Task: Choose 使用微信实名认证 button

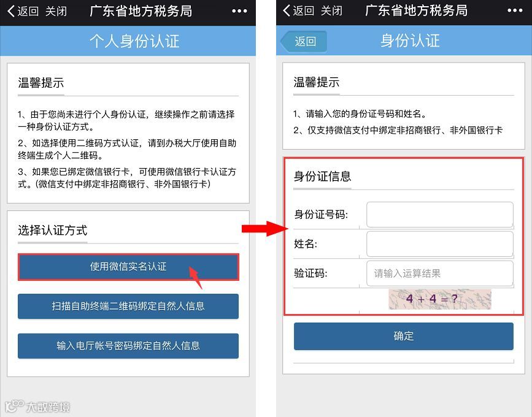Action: 128,267
